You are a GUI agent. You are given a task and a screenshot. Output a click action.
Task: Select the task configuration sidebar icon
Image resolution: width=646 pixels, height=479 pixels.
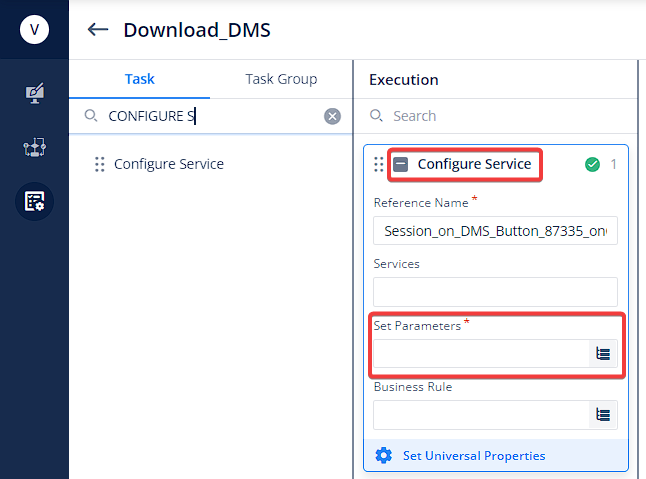(x=35, y=201)
